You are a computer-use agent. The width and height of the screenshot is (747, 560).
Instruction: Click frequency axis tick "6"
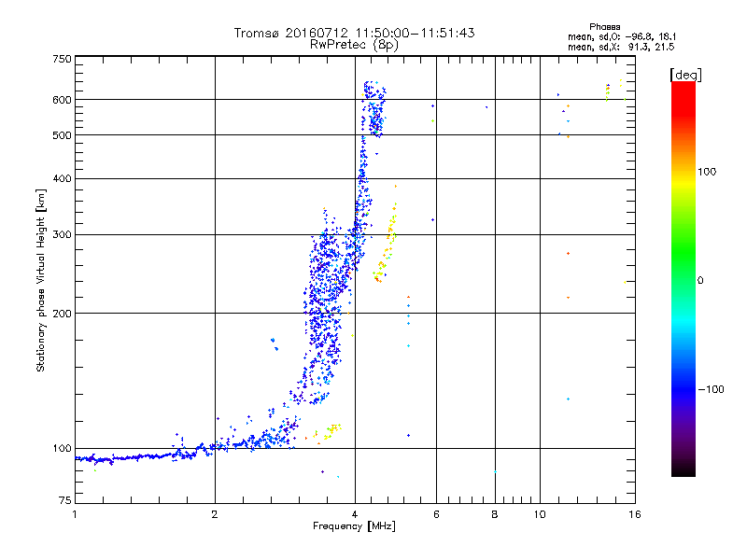pyautogui.click(x=436, y=514)
